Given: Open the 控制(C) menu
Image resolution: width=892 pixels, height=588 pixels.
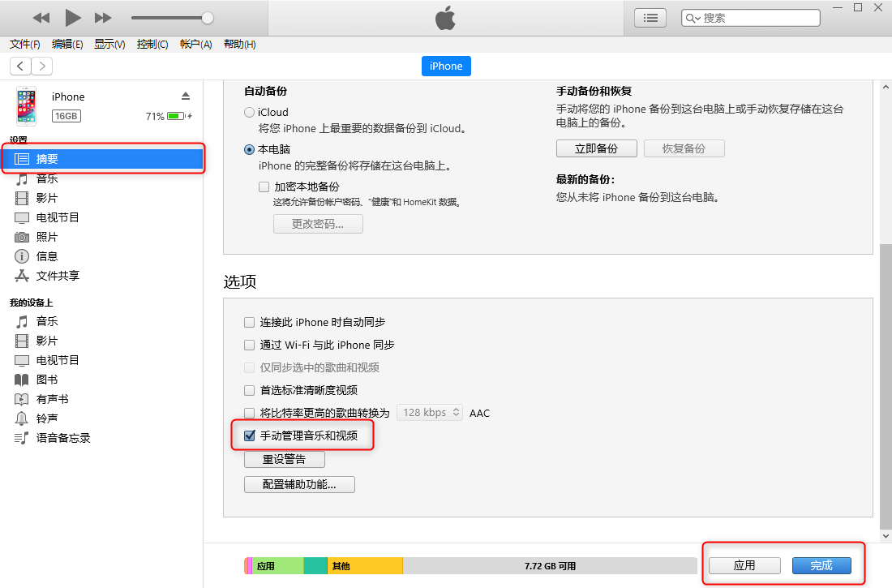Looking at the screenshot, I should tap(152, 45).
